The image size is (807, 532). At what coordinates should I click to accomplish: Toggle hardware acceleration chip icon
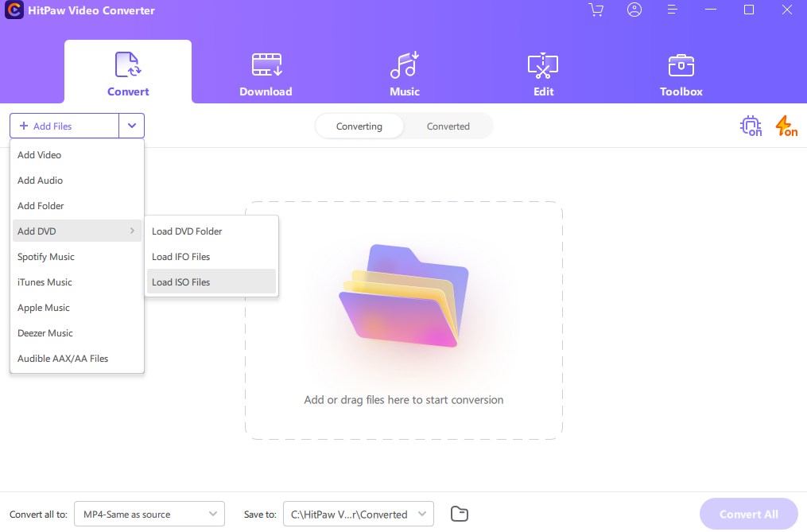point(751,126)
